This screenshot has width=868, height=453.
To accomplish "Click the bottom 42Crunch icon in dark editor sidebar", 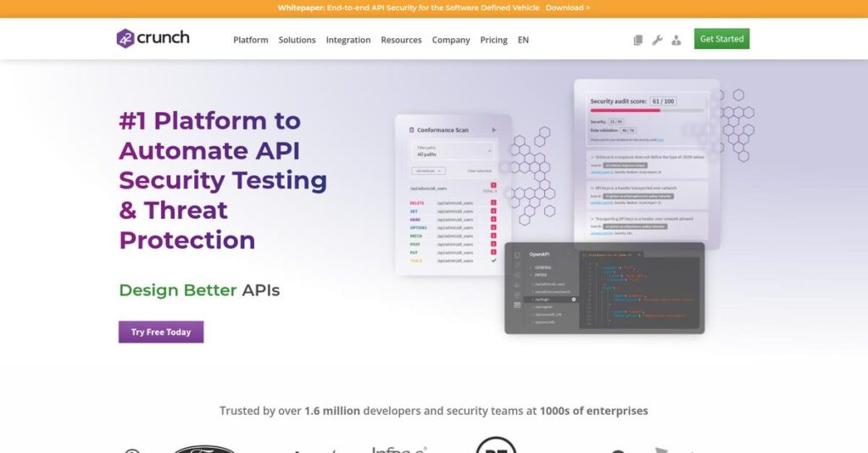I will (517, 305).
